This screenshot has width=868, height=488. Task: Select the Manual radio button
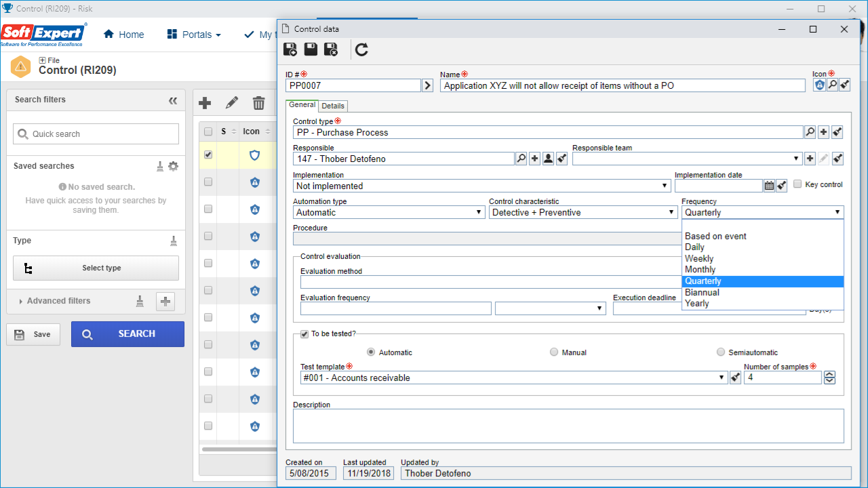(554, 352)
